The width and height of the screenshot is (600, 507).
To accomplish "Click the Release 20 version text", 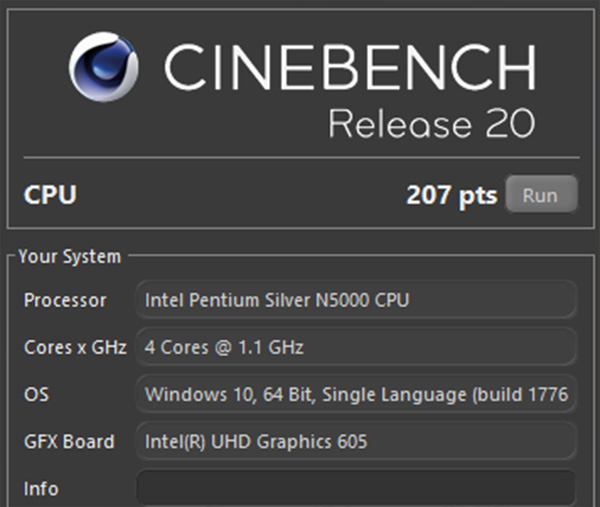I will point(431,124).
